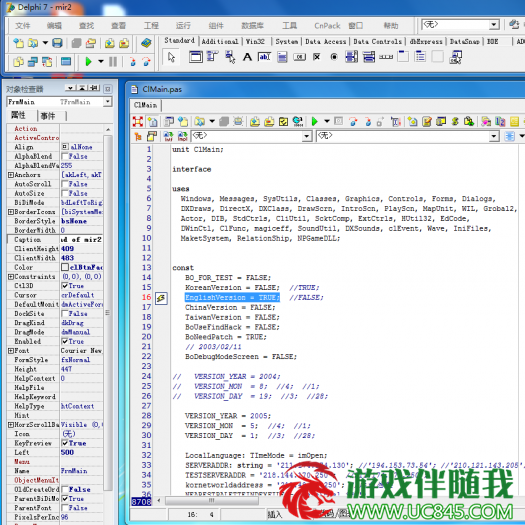Switch to the Additional palette tab
The image size is (525, 525).
220,41
